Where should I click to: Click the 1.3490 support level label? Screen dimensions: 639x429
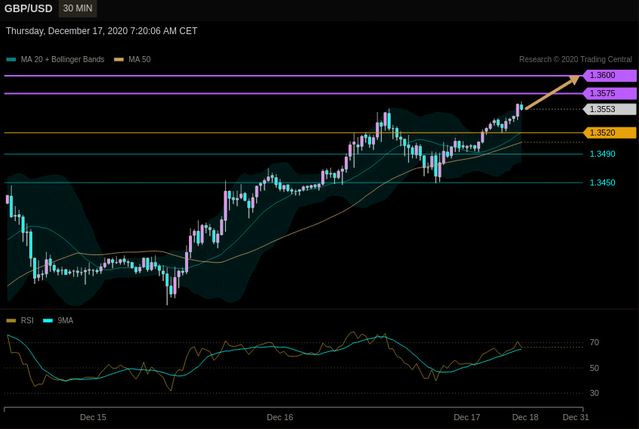(x=602, y=154)
